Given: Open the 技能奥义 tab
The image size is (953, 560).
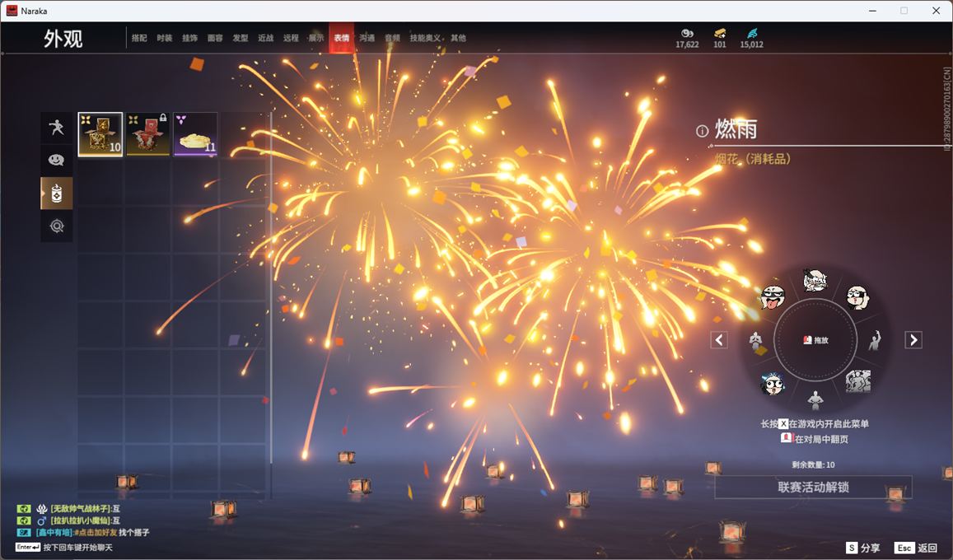Looking at the screenshot, I should pyautogui.click(x=425, y=38).
